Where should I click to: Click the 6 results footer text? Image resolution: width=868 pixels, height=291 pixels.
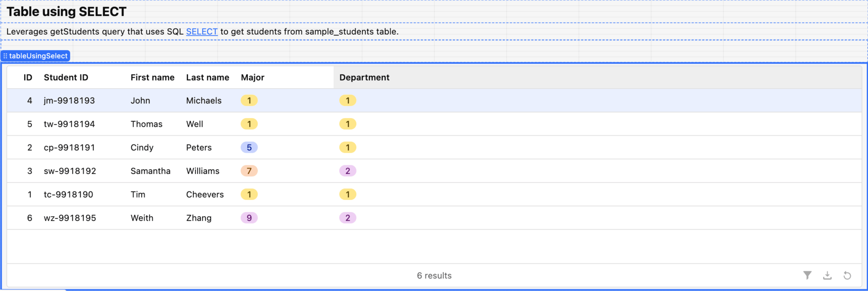point(434,276)
